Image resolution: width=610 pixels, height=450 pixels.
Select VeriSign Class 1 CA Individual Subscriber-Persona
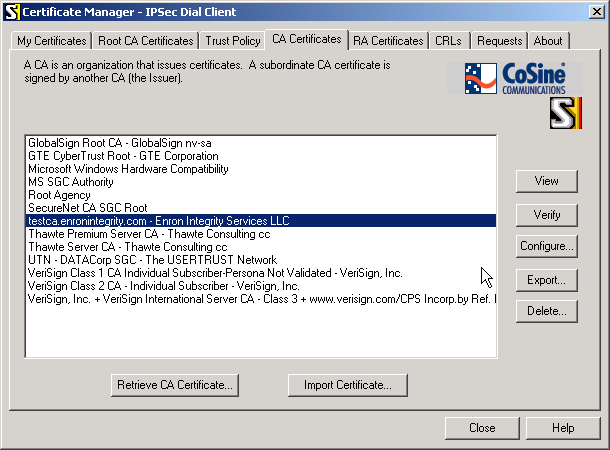coord(261,273)
